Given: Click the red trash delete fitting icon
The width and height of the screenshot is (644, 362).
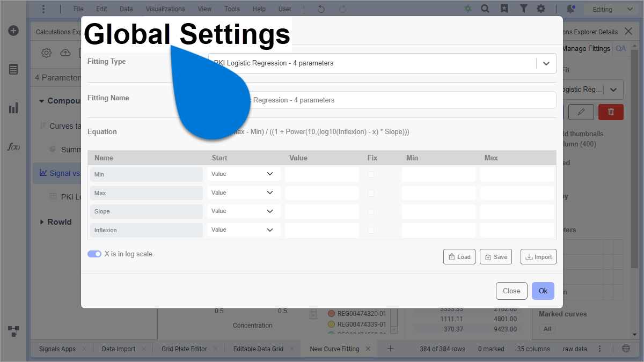Looking at the screenshot, I should [x=610, y=112].
